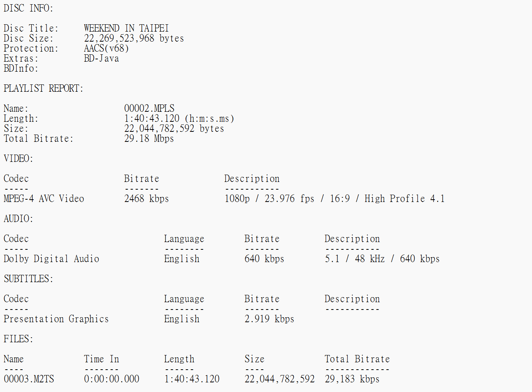
Task: Click the subtitle bitrate 2.919 kbps
Action: click(x=269, y=319)
